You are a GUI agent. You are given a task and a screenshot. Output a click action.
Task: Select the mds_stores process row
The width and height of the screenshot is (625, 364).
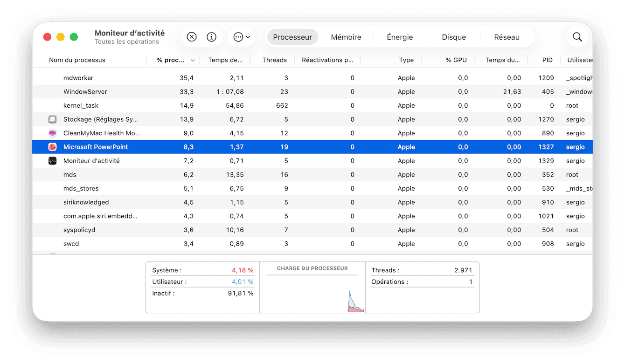pyautogui.click(x=312, y=188)
